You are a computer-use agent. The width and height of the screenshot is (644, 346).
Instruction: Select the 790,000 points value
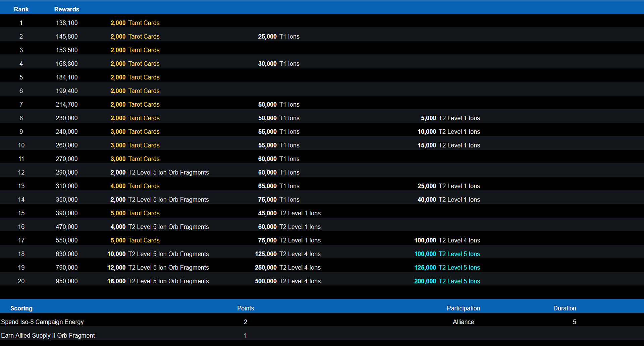[67, 268]
